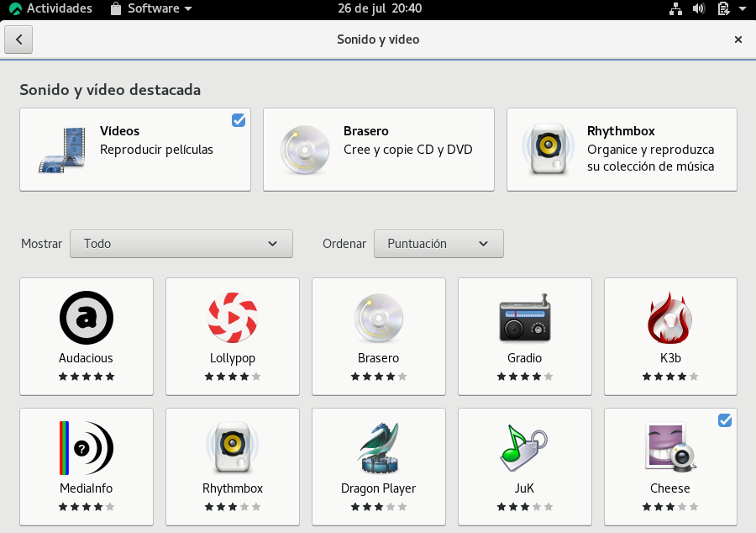Click the Dragon Player name label
Viewport: 756px width, 533px height.
click(378, 488)
